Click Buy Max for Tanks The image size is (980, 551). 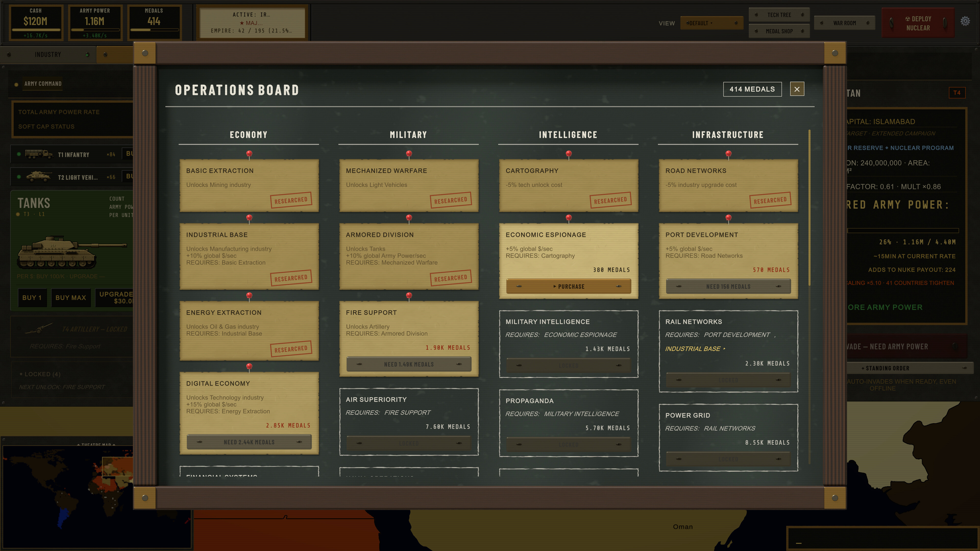tap(70, 297)
